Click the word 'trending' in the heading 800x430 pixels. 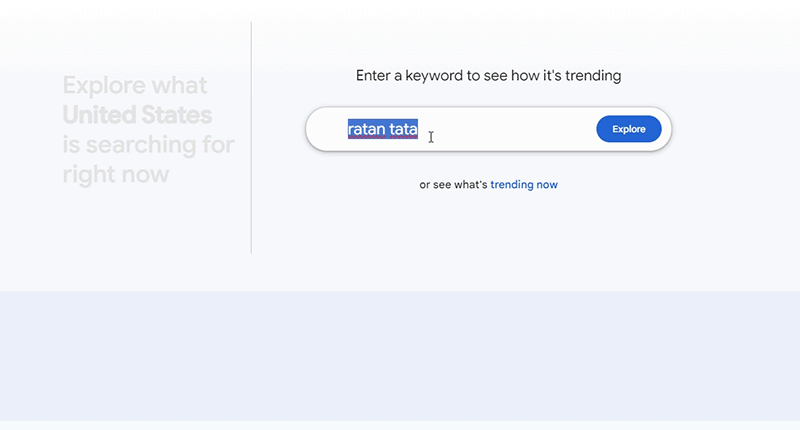tap(590, 76)
